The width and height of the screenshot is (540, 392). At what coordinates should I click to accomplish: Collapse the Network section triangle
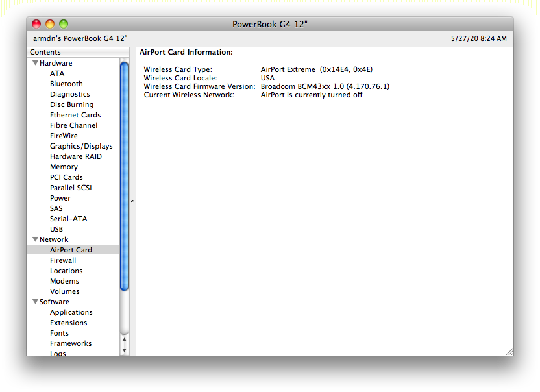(x=35, y=239)
